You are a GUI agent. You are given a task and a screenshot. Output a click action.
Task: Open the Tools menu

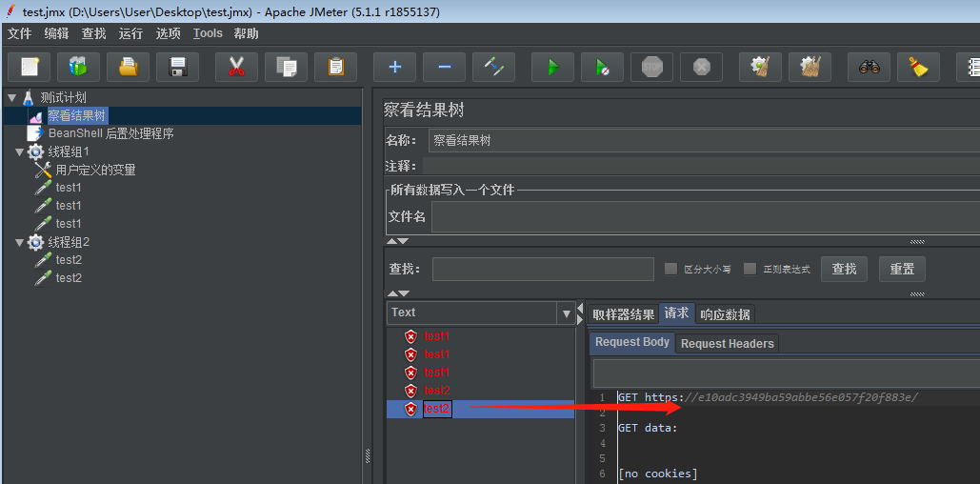208,33
